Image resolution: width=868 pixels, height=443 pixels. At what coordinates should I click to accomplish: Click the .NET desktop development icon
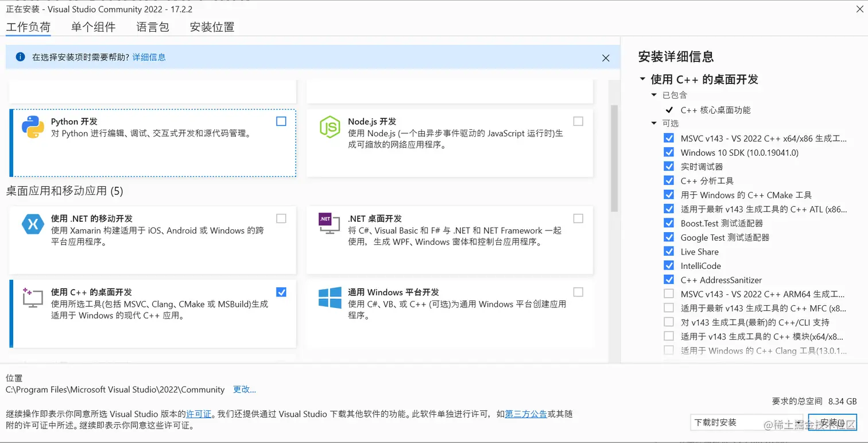click(x=330, y=224)
